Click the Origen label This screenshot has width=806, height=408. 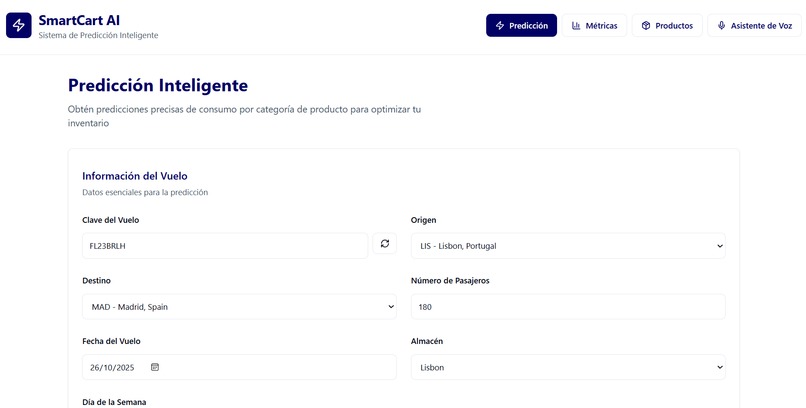[424, 220]
